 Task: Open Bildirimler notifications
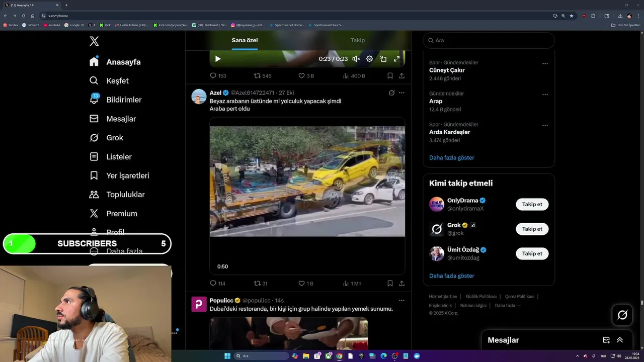coord(115,100)
